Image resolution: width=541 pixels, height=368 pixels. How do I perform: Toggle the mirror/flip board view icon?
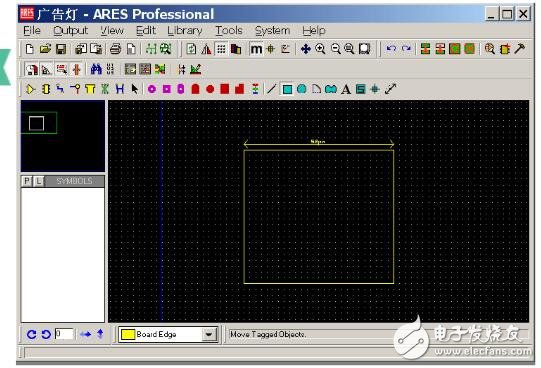tap(206, 49)
